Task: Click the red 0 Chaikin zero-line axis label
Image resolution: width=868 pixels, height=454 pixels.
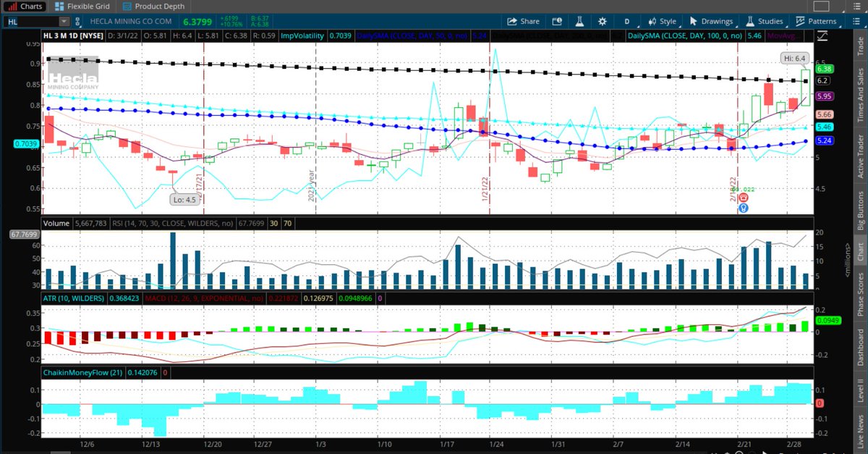Action: [820, 402]
